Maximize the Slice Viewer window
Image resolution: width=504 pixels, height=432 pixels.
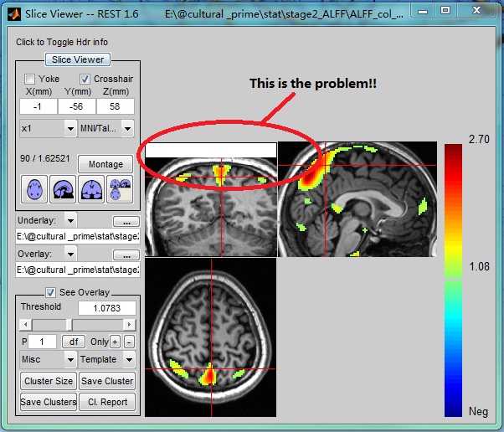tap(445, 11)
